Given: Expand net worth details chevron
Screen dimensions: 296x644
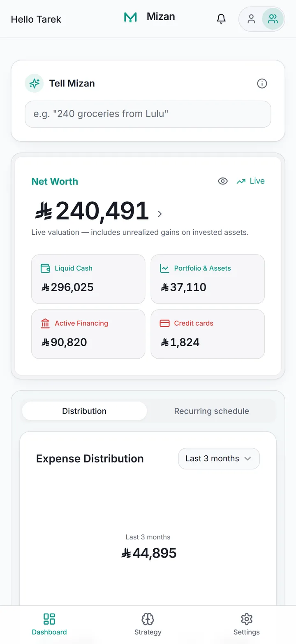Looking at the screenshot, I should tap(160, 214).
